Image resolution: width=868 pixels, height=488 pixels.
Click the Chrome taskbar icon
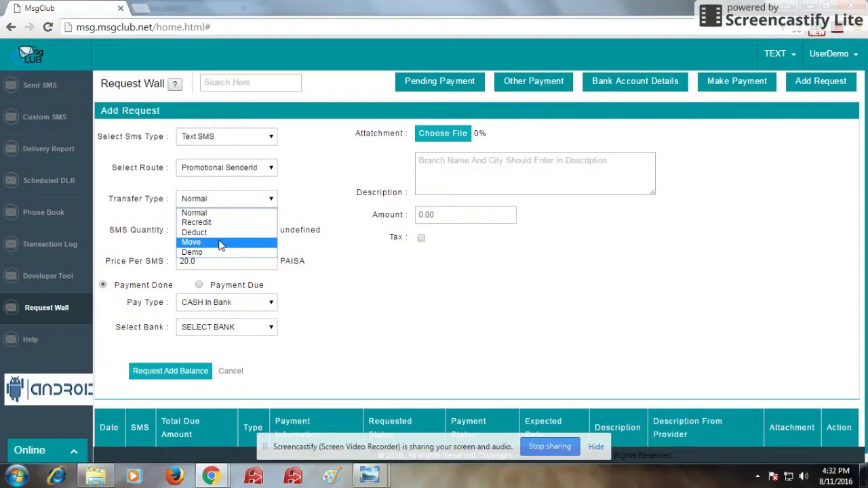(x=212, y=476)
